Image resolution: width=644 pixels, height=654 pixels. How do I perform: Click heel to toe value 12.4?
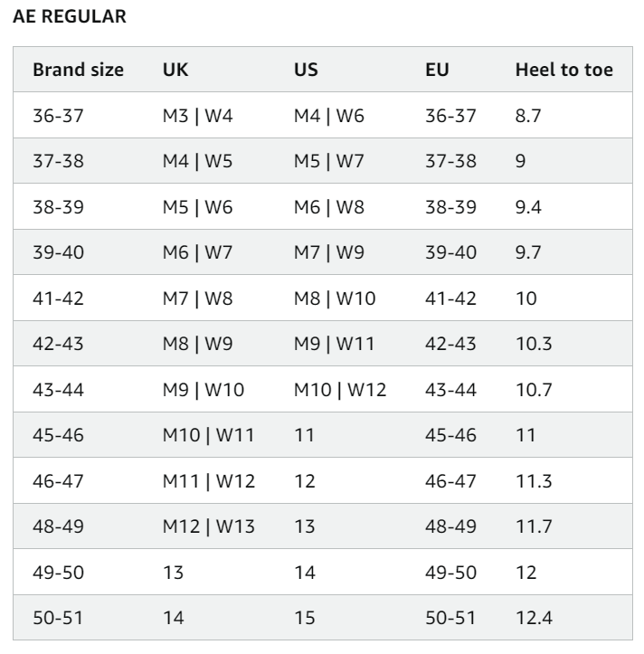coord(533,618)
